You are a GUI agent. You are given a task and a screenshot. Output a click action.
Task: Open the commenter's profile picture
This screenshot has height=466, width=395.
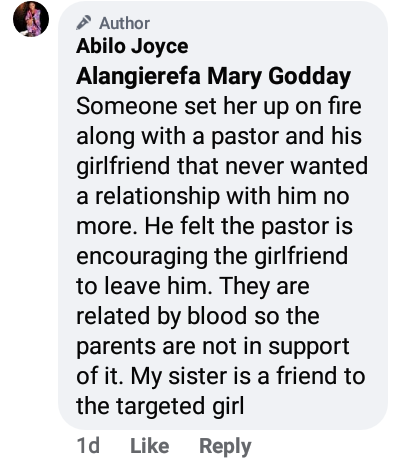[31, 19]
